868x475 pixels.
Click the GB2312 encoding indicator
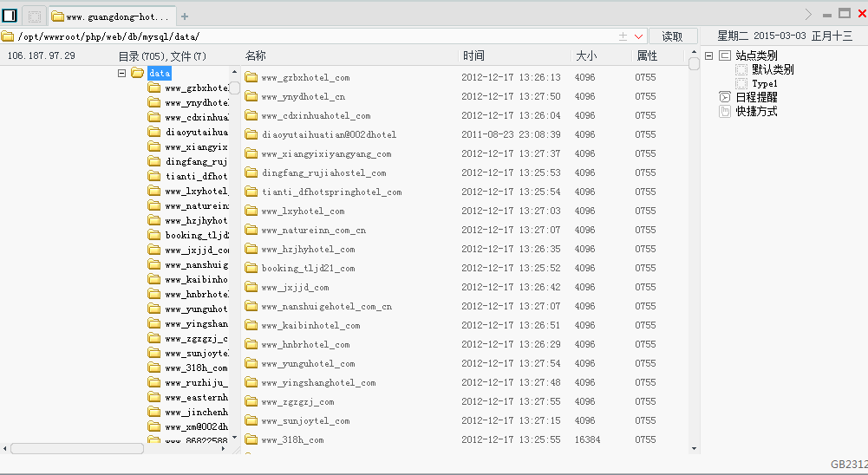coord(849,465)
